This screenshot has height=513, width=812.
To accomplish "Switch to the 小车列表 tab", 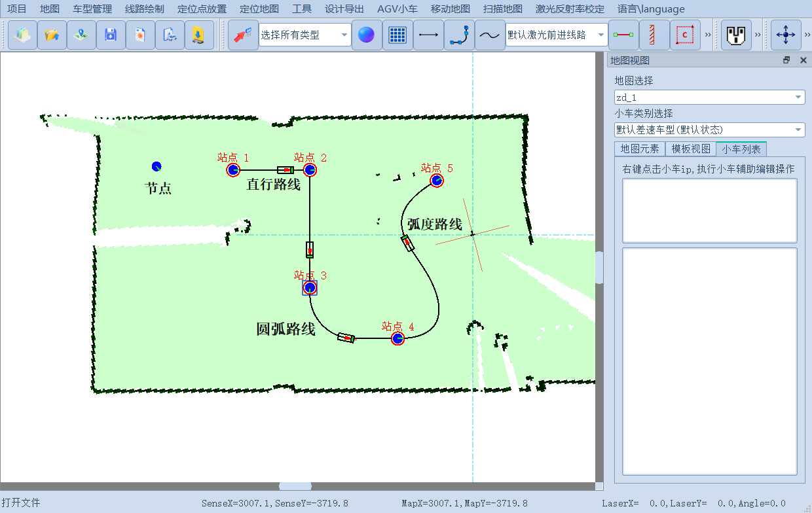I will click(x=741, y=149).
